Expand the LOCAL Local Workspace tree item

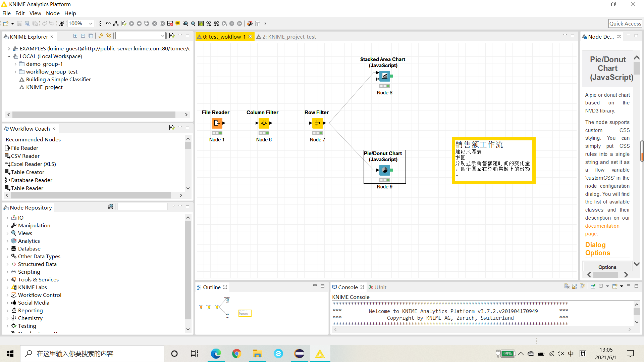(x=9, y=56)
